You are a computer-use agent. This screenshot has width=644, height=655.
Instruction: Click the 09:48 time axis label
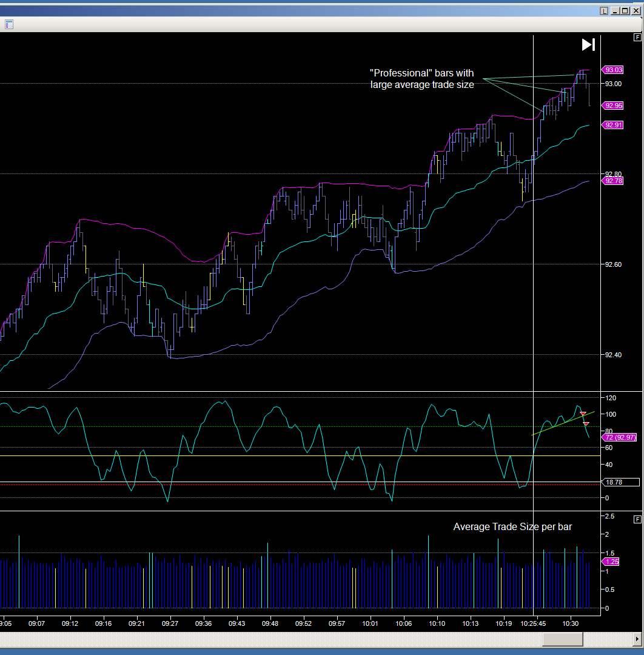click(270, 623)
